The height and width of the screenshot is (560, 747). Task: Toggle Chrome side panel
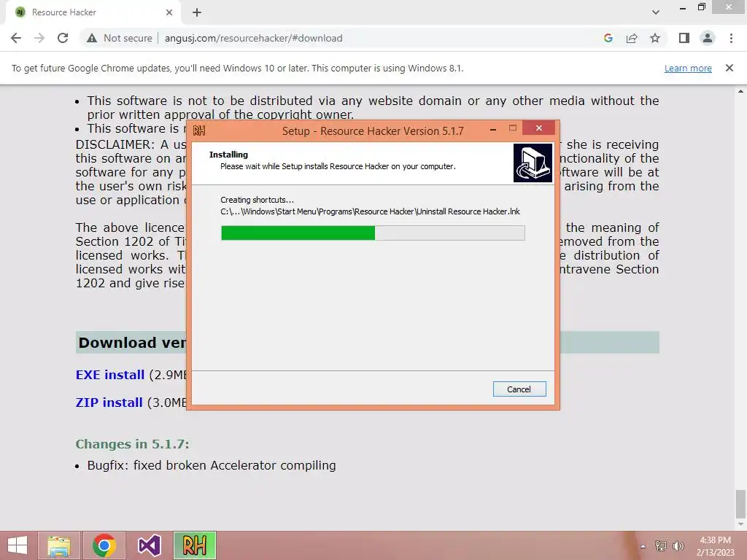[684, 38]
